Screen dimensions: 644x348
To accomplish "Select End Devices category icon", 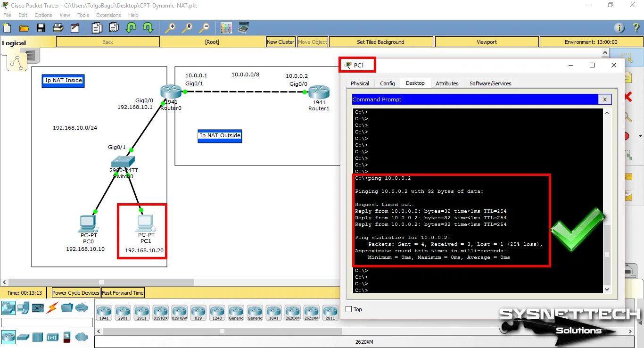I will pyautogui.click(x=23, y=308).
